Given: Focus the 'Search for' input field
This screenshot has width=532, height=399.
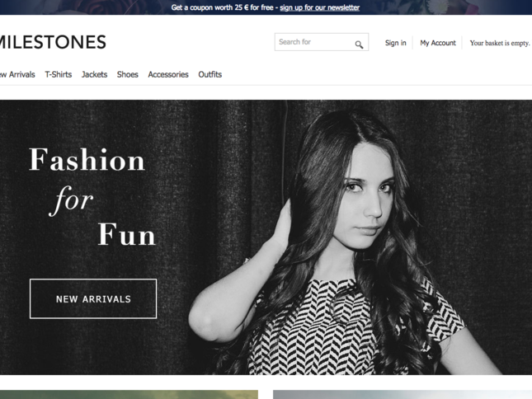Looking at the screenshot, I should pyautogui.click(x=313, y=42).
